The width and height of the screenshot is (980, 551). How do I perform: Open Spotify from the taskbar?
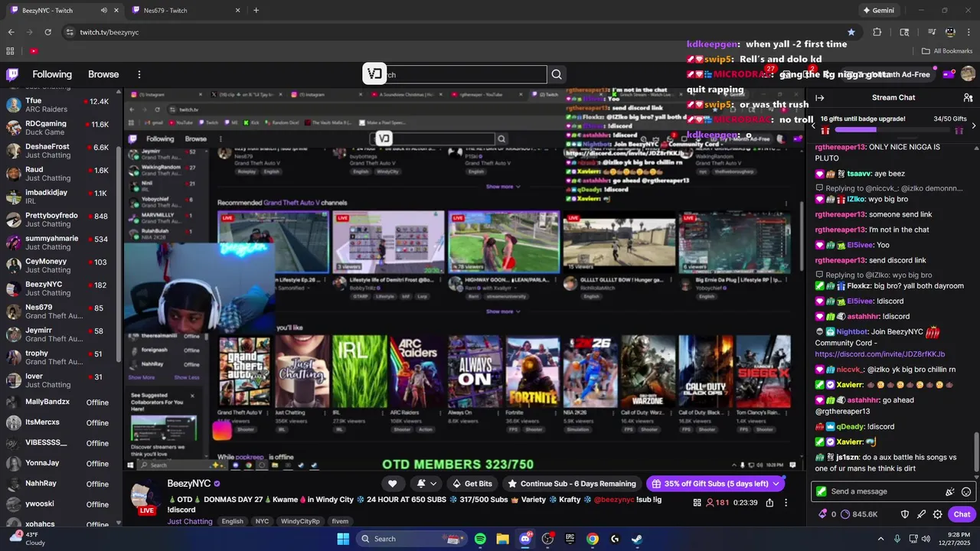click(480, 539)
